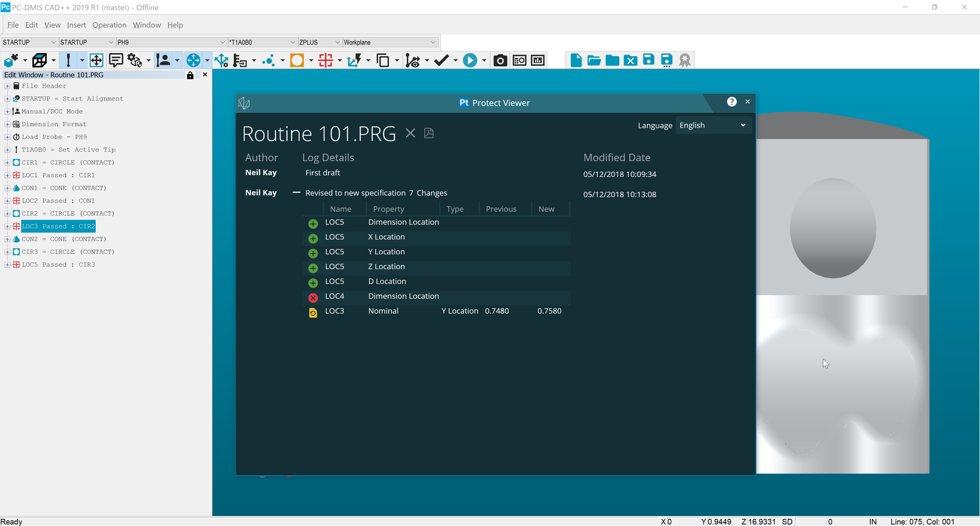Click the PDF export icon beside Routine 101.PRG
Viewport: 980px width, 526px height.
click(429, 133)
